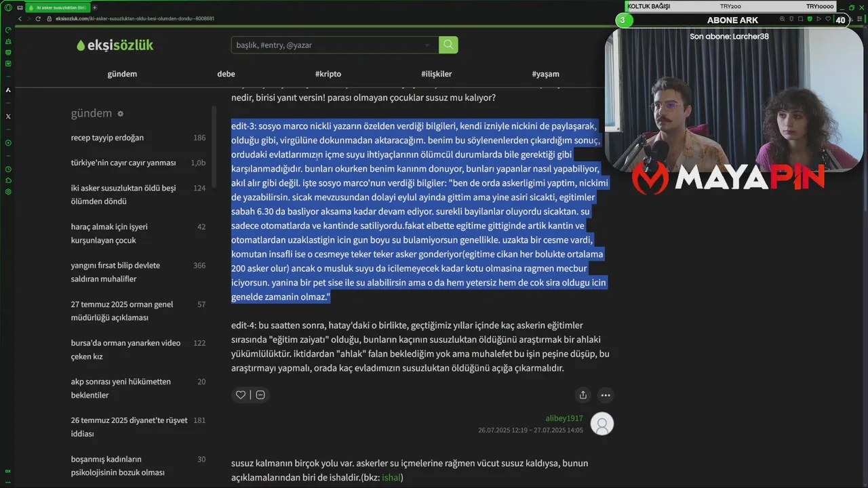
Task: Click the ekşi sözlük logo
Action: click(115, 45)
